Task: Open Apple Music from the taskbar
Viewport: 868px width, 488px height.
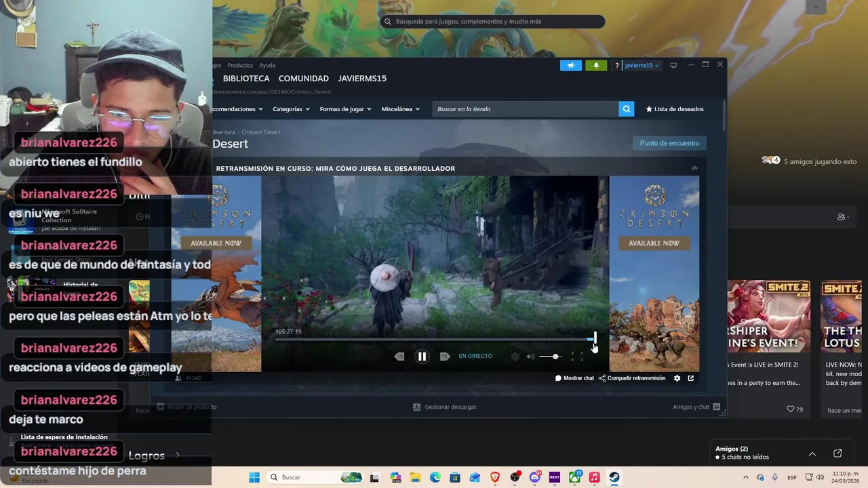Action: point(595,477)
